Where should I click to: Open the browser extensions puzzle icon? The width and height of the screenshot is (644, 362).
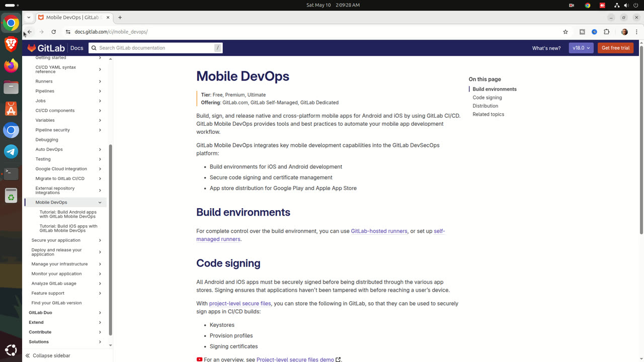point(606,32)
